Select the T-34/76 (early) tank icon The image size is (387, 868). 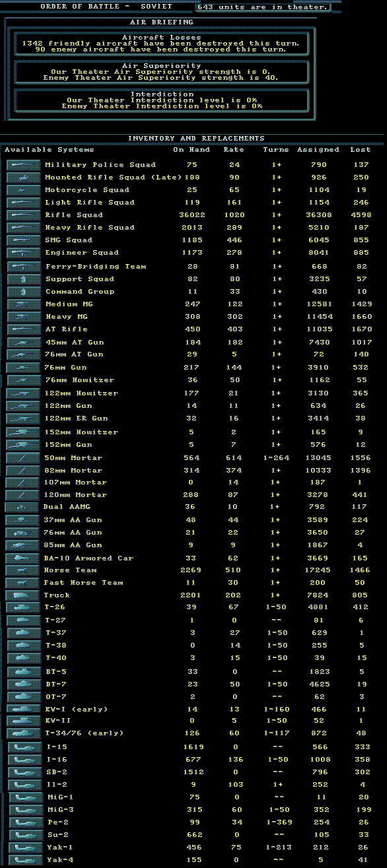coord(23,734)
